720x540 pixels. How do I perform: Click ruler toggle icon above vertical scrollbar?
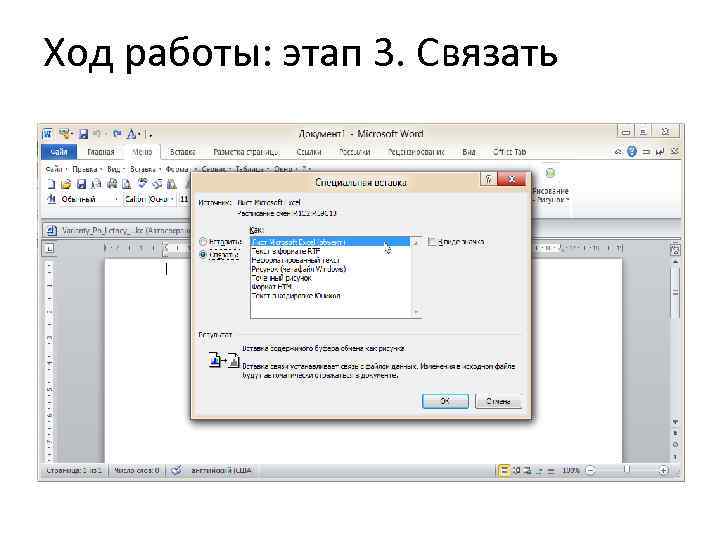point(675,250)
